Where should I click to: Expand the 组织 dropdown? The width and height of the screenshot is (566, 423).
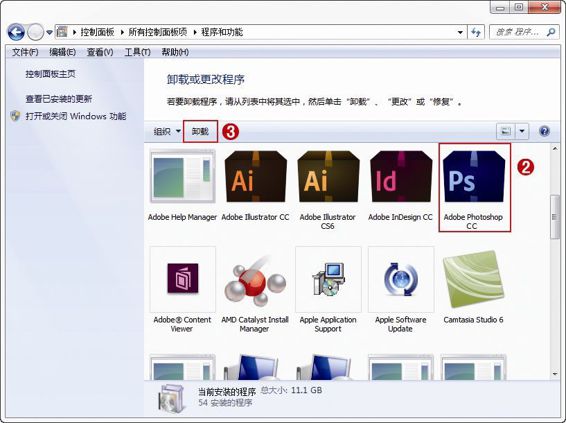(x=167, y=131)
